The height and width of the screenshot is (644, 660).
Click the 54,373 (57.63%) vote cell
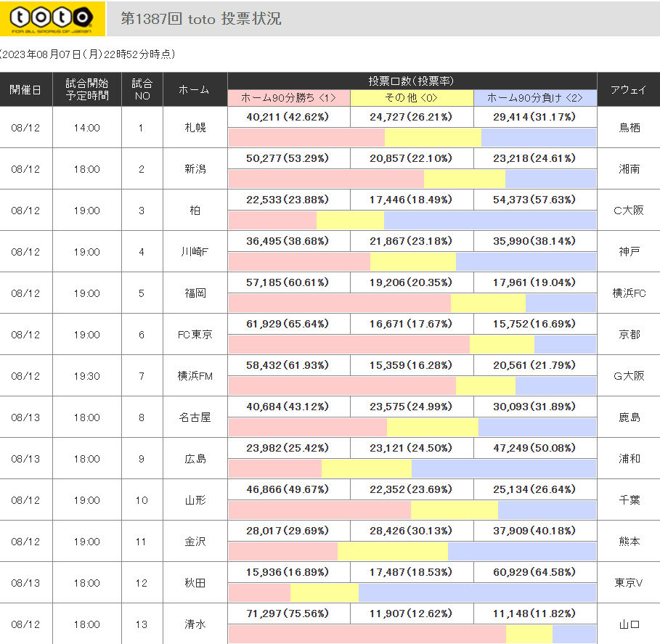[x=534, y=200]
